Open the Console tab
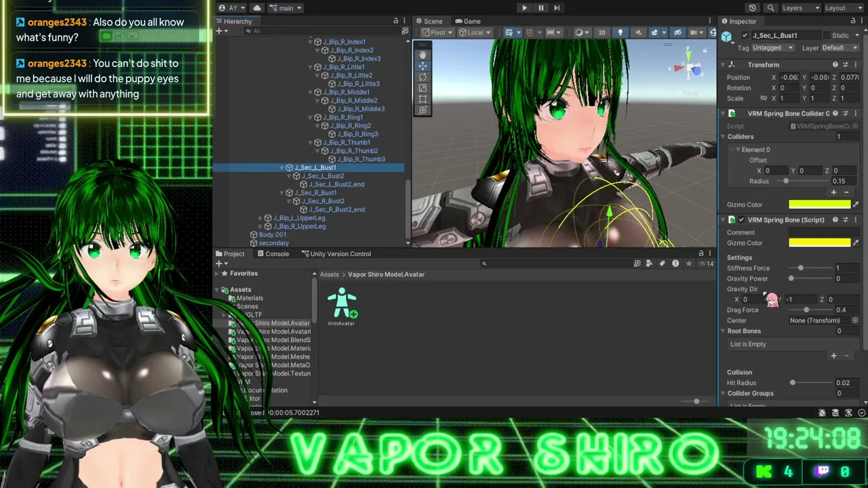This screenshot has height=488, width=868. coord(273,253)
